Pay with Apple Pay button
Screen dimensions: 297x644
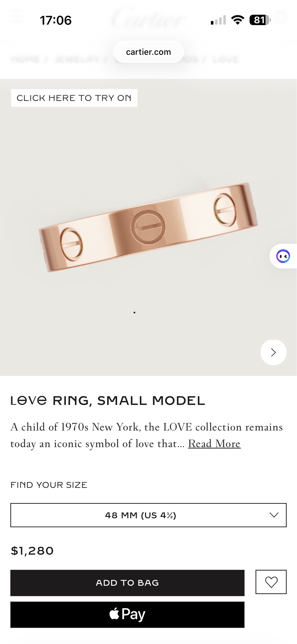pyautogui.click(x=127, y=615)
